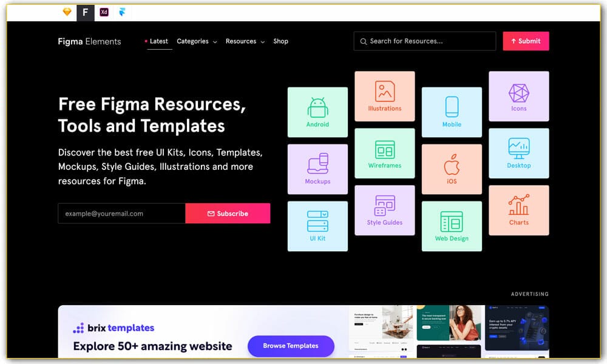Screen dimensions: 607x364
Task: Switch to the Adobe XD tab
Action: coord(104,12)
